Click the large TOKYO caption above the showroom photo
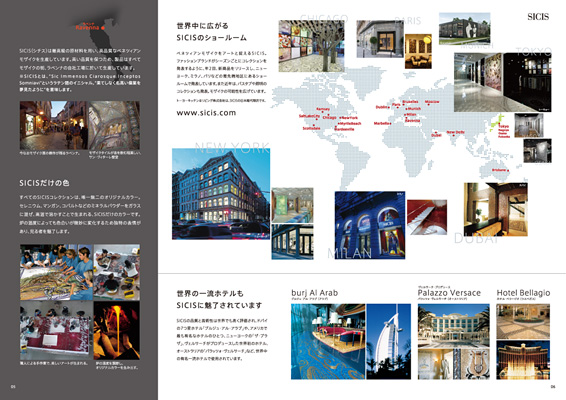 pyautogui.click(x=534, y=51)
